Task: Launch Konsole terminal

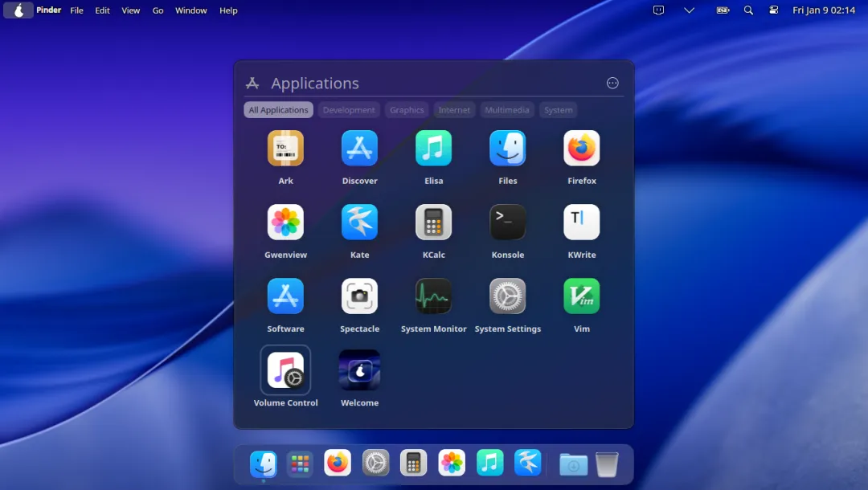Action: pos(508,223)
